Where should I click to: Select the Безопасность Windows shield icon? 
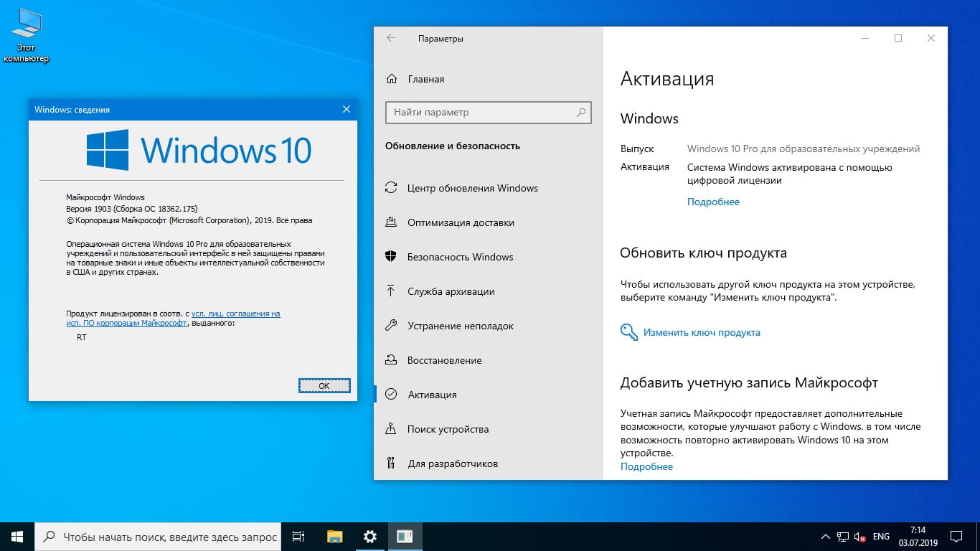[391, 257]
